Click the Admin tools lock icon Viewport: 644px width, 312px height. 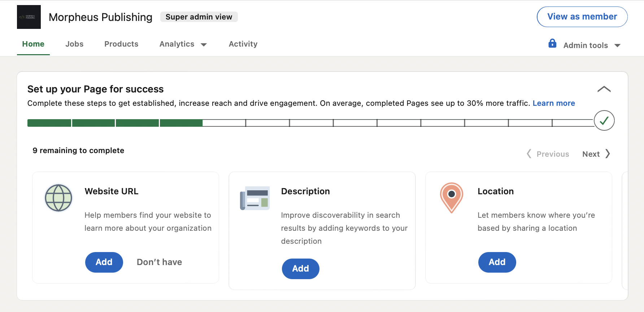pyautogui.click(x=552, y=43)
